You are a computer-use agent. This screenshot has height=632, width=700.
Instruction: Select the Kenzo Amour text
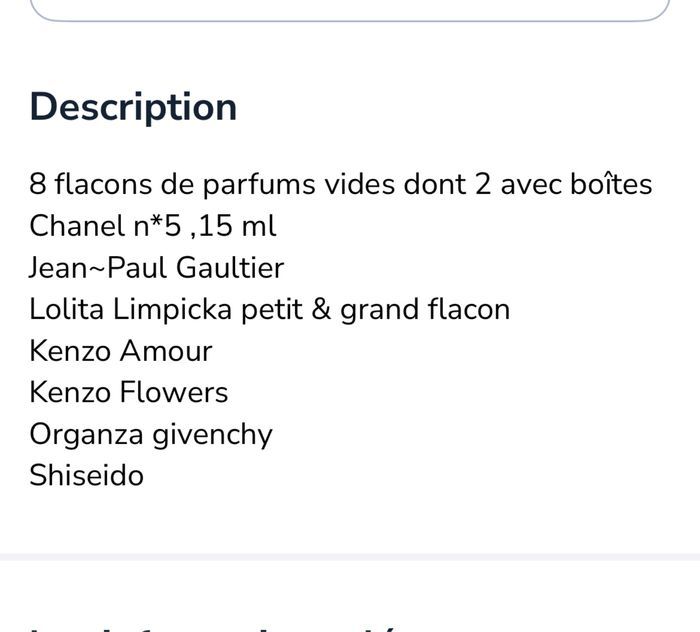(x=121, y=351)
